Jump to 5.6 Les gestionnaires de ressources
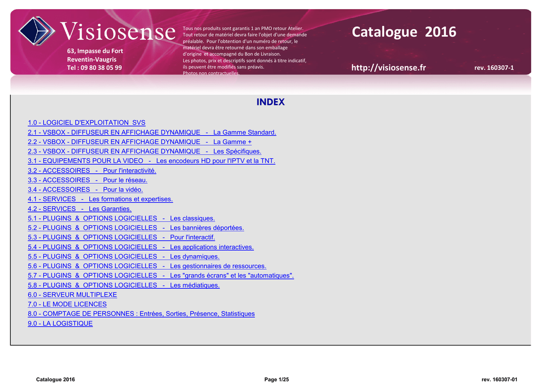Viewport: 554px width, 392px height. [x=147, y=266]
